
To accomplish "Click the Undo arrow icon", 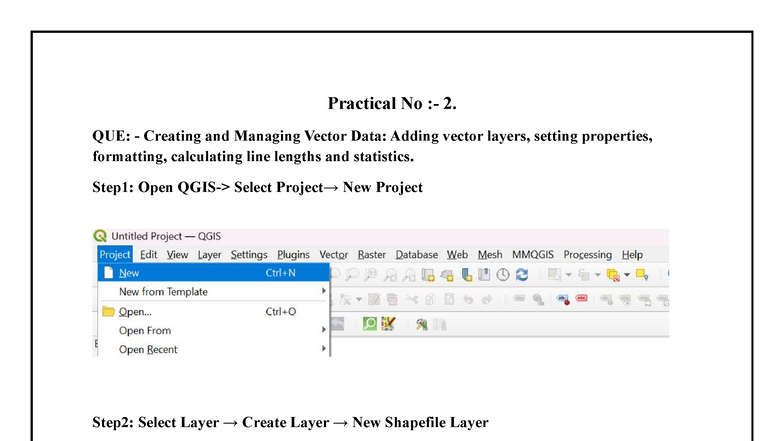I will click(x=468, y=300).
